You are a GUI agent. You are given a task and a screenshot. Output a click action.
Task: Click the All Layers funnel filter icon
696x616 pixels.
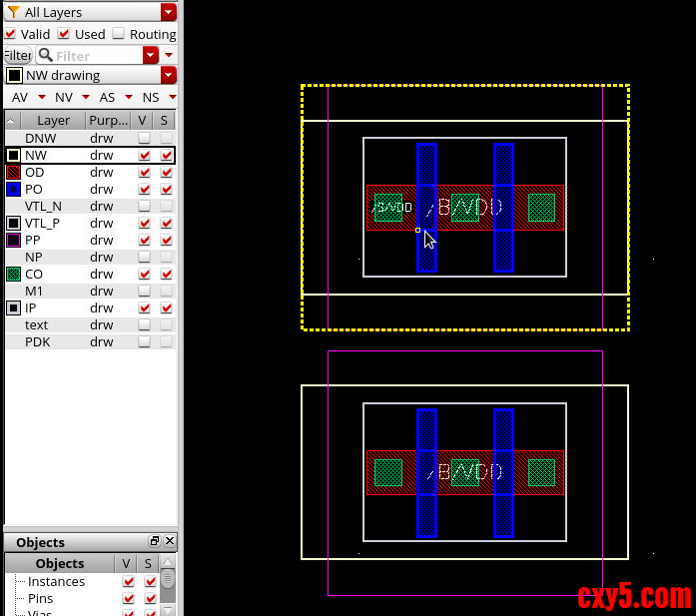click(x=14, y=12)
